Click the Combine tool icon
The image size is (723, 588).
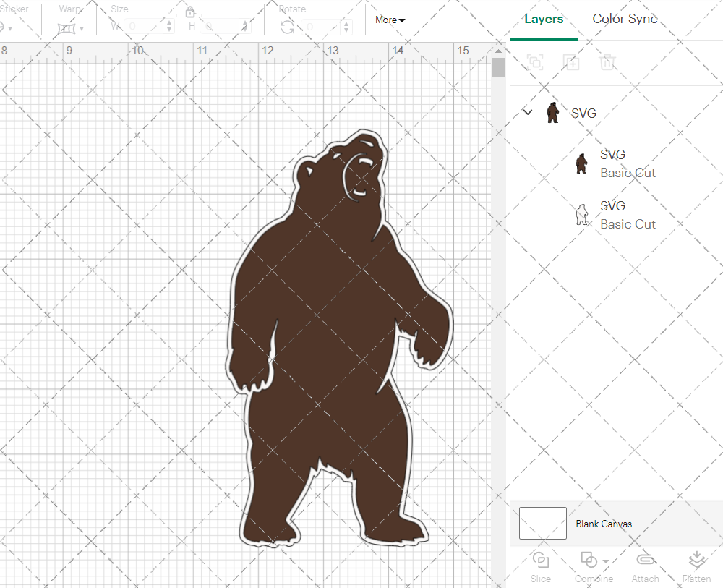(x=589, y=559)
